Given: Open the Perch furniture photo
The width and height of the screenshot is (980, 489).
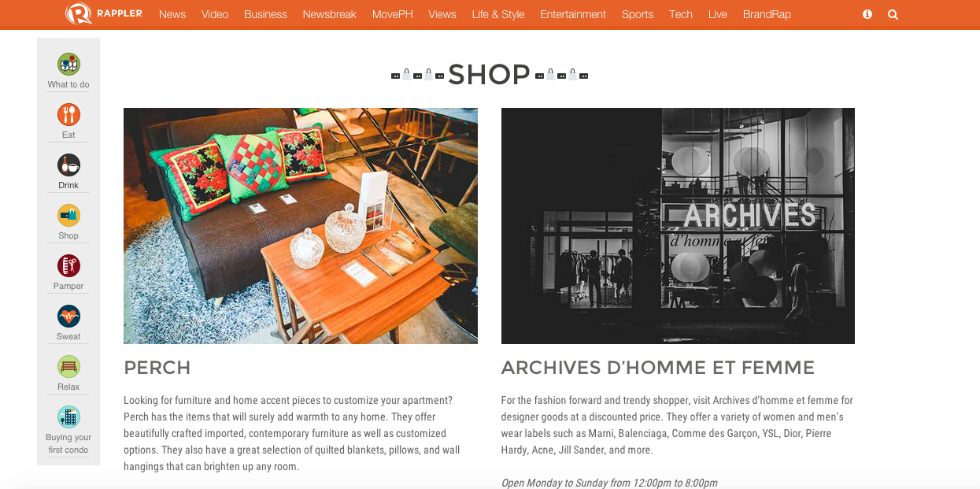Looking at the screenshot, I should tap(301, 226).
